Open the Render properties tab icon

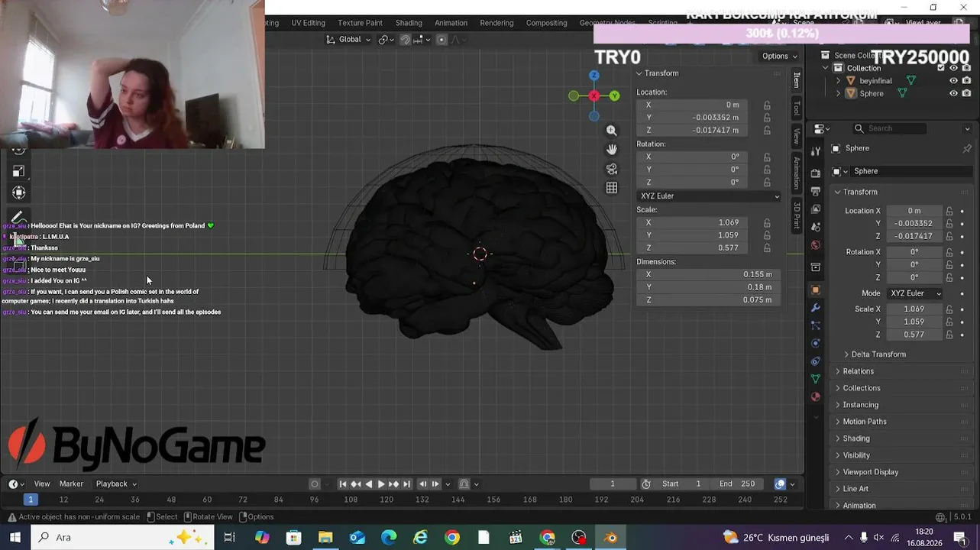click(x=816, y=173)
